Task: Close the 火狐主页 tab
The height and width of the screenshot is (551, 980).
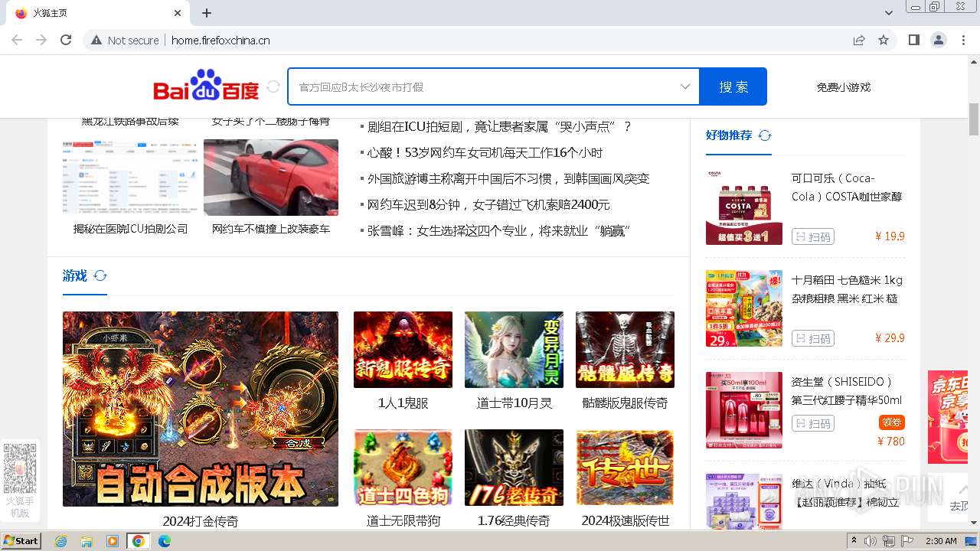Action: [178, 13]
